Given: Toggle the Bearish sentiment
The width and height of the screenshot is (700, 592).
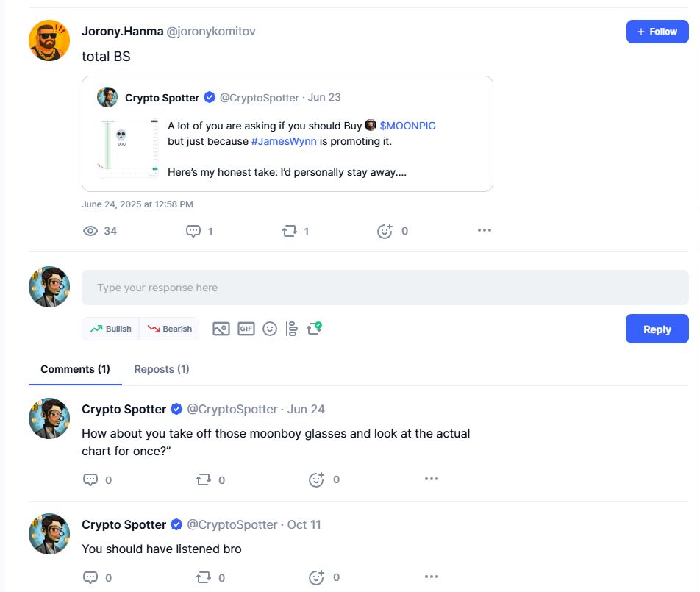Looking at the screenshot, I should (x=169, y=329).
